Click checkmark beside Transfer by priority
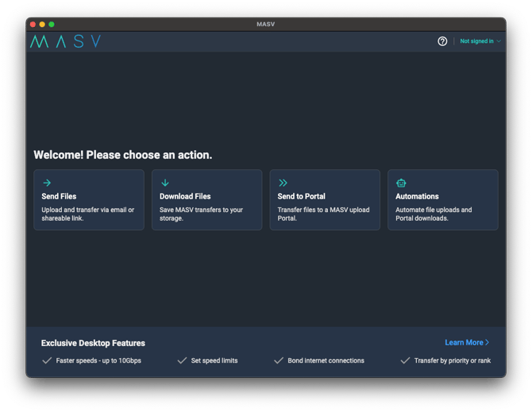Screen dimensions: 532x412 (406, 360)
